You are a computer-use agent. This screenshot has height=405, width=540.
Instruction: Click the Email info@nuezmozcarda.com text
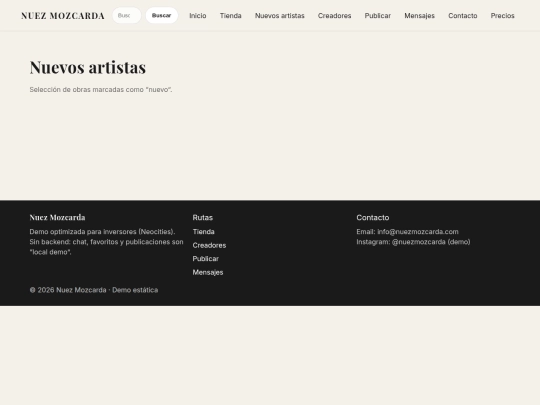407,232
